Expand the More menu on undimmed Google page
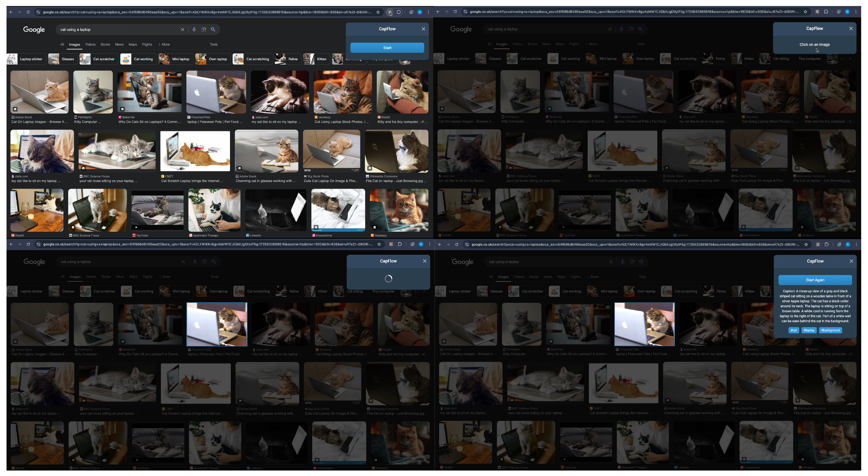Viewport: 868px width, 476px height. point(164,44)
